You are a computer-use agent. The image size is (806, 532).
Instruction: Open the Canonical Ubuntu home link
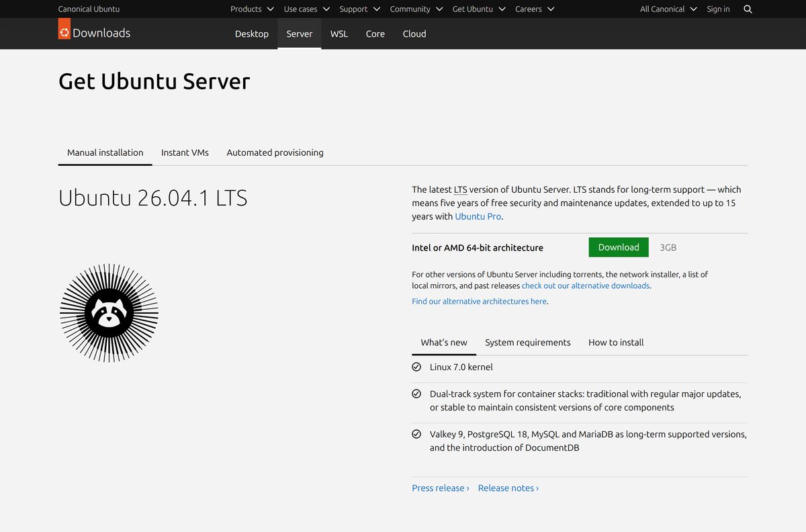pos(89,9)
